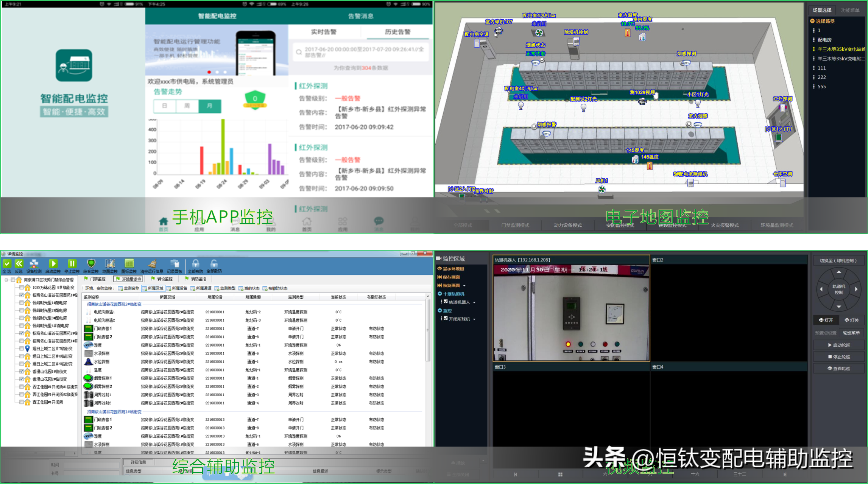Click the 停止轮巡 button
Viewport: 868px width, 484px height.
(x=839, y=357)
